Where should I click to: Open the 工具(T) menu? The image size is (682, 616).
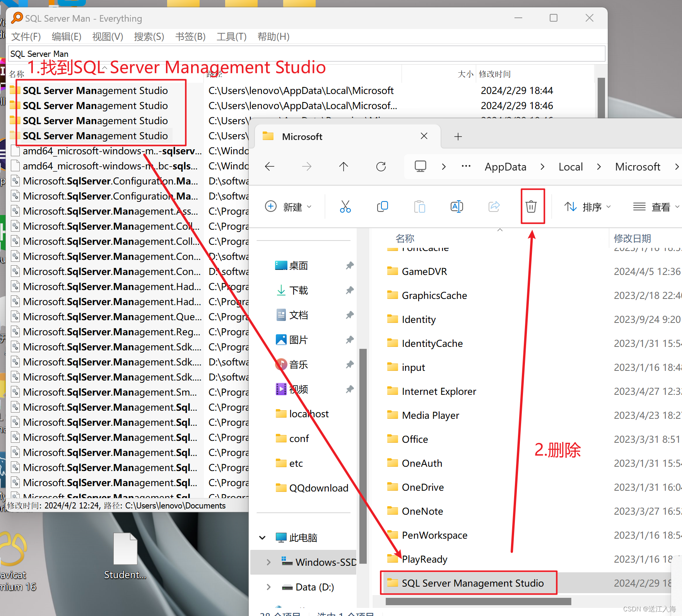click(231, 37)
